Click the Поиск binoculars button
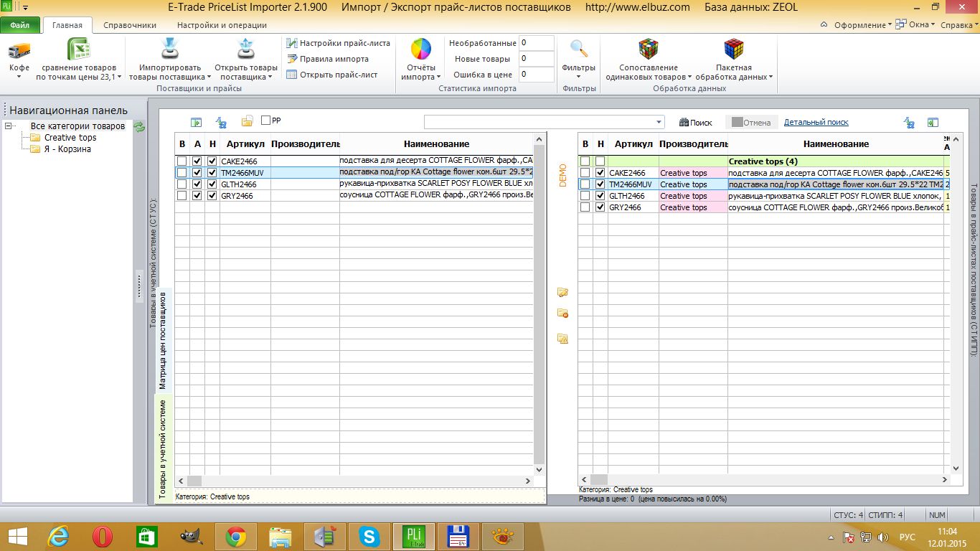This screenshot has width=980, height=551. 696,123
